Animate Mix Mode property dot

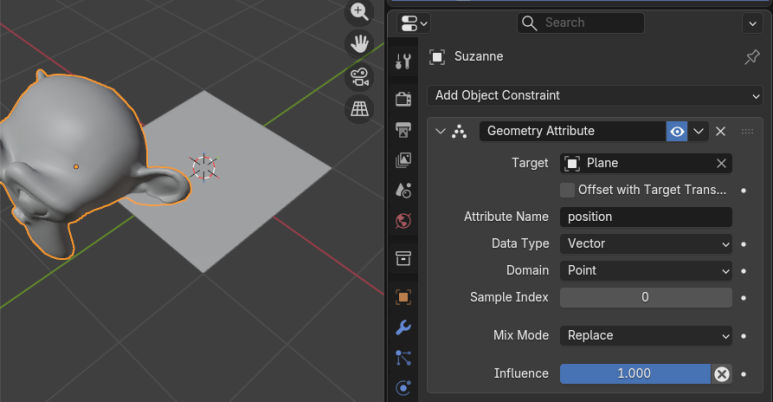pos(743,336)
